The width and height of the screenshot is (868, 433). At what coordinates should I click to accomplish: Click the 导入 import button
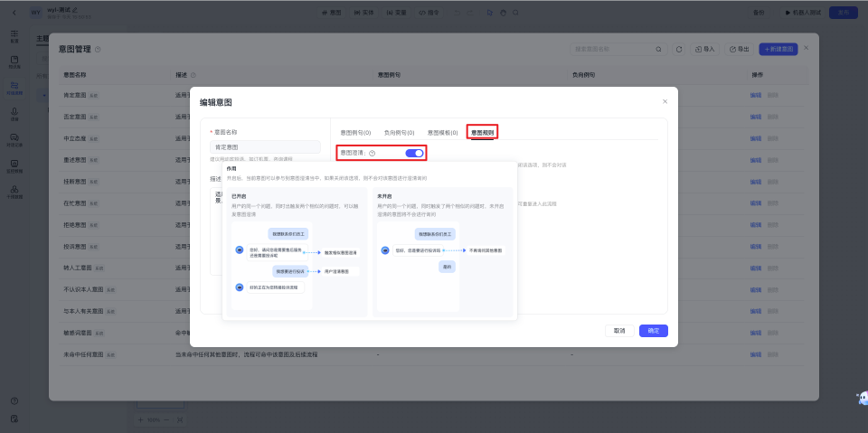(x=704, y=49)
